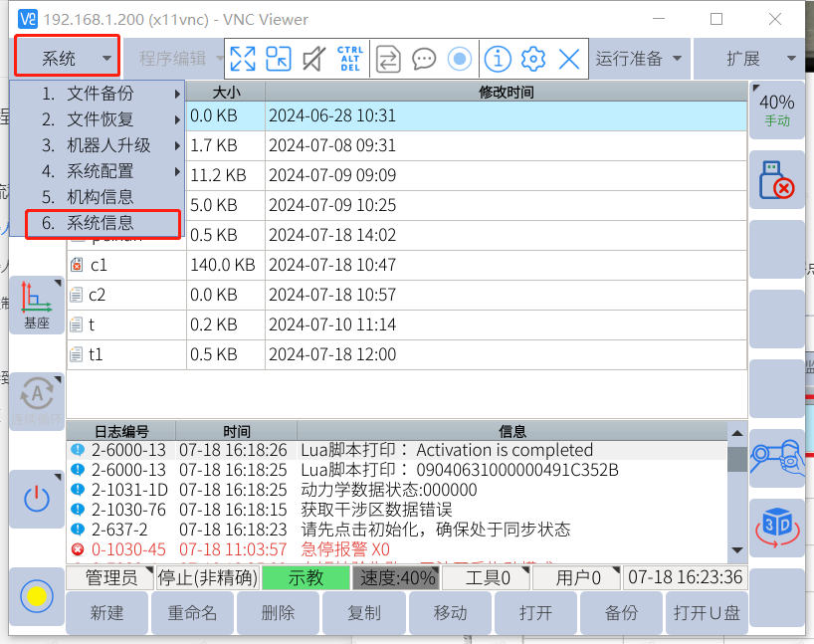Viewport: 814px width, 644px height.
Task: Select 系统信息 menu item
Action: [100, 224]
